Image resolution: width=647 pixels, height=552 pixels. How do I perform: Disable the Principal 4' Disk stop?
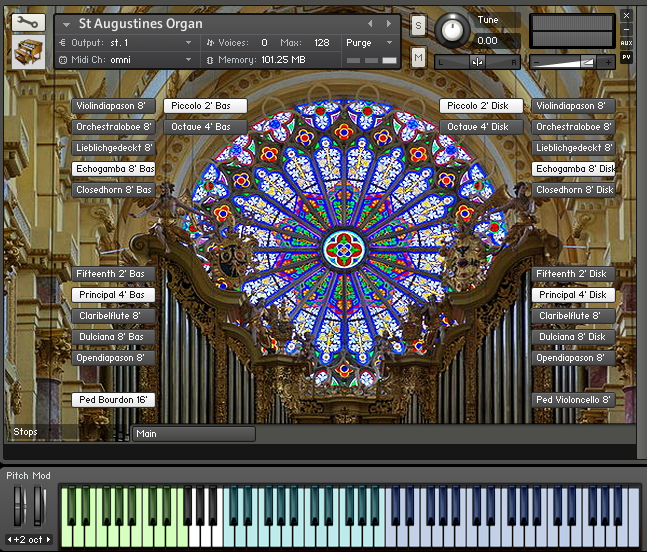(x=573, y=295)
